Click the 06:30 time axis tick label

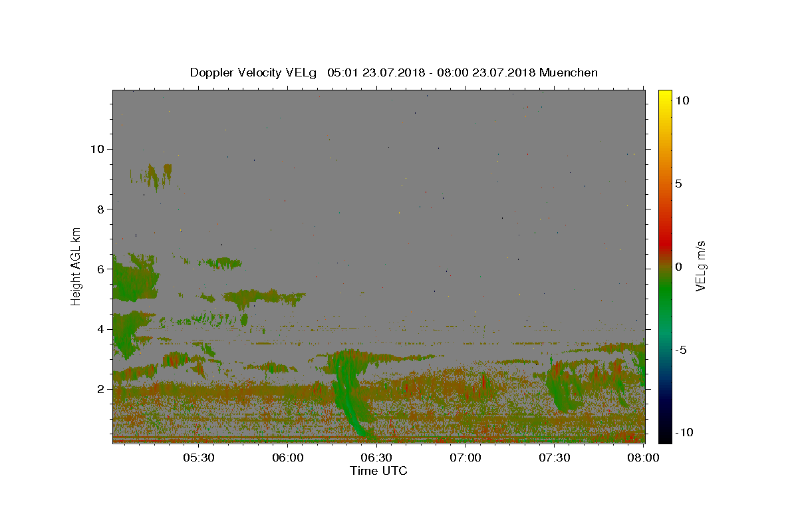(x=376, y=458)
